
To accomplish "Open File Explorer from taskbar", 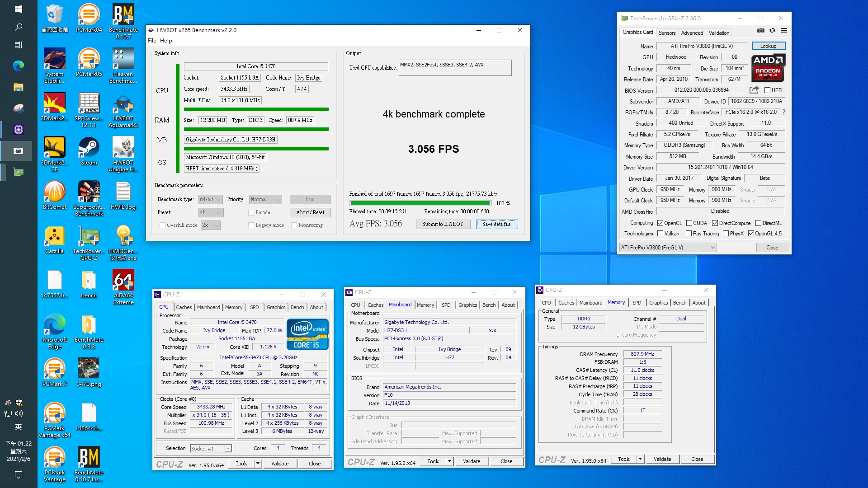I will 19,87.
